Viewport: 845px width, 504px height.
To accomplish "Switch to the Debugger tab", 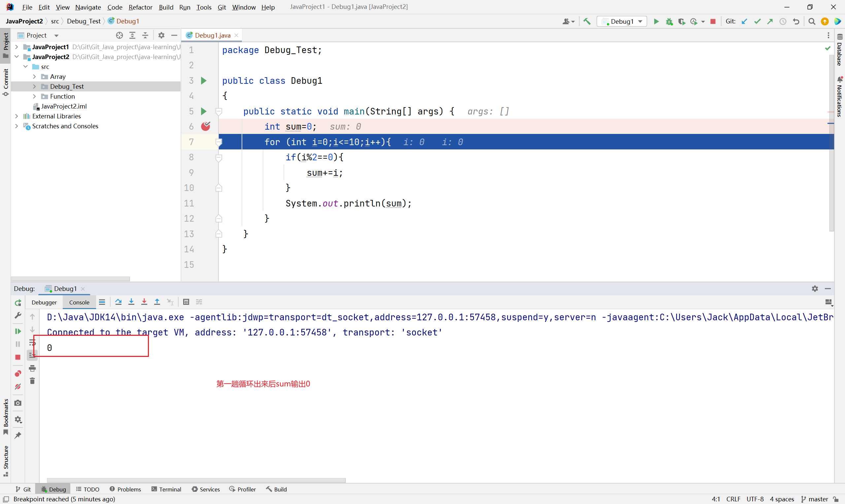I will (44, 302).
